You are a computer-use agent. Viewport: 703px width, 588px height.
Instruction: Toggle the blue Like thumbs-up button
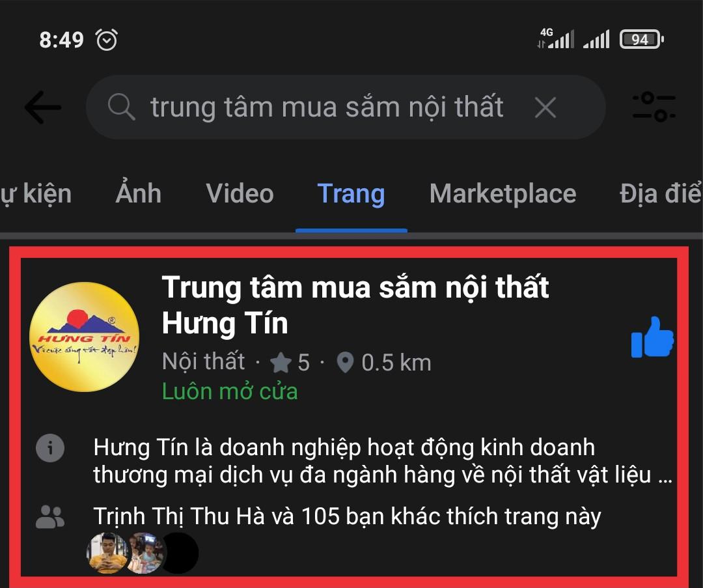coord(652,337)
